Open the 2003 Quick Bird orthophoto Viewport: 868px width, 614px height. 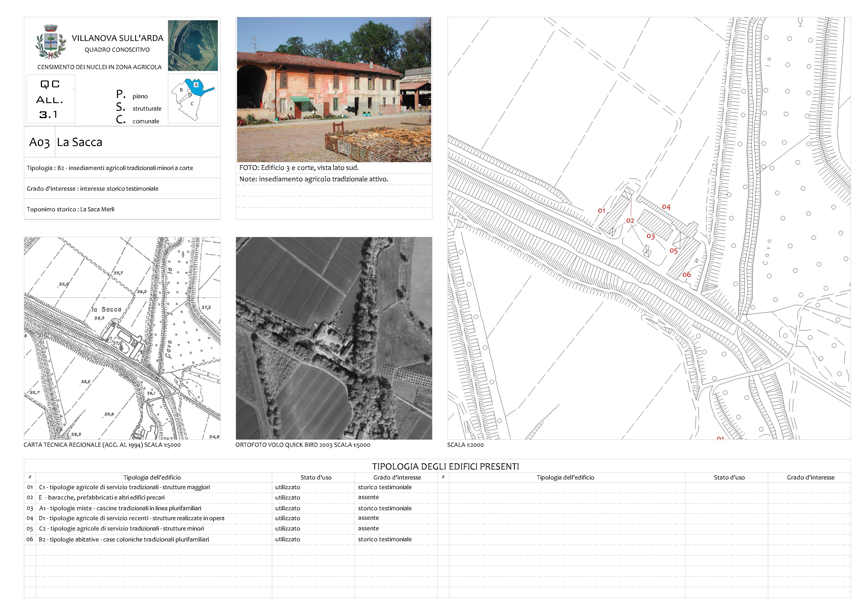[x=334, y=338]
